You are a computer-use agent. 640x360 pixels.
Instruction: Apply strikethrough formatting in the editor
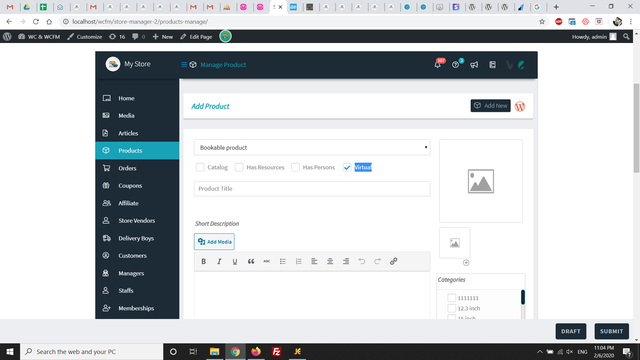tap(267, 261)
